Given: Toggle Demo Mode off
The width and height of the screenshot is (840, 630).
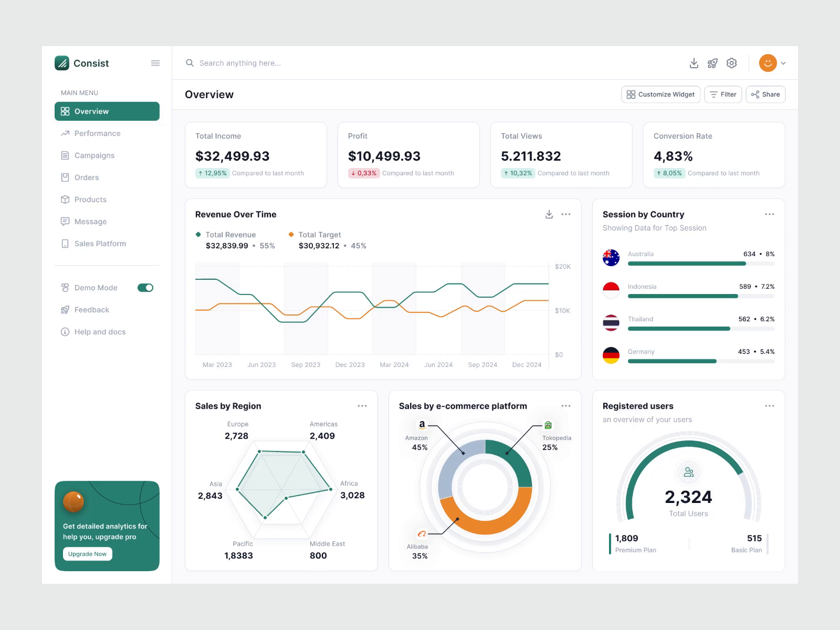Looking at the screenshot, I should coord(145,288).
